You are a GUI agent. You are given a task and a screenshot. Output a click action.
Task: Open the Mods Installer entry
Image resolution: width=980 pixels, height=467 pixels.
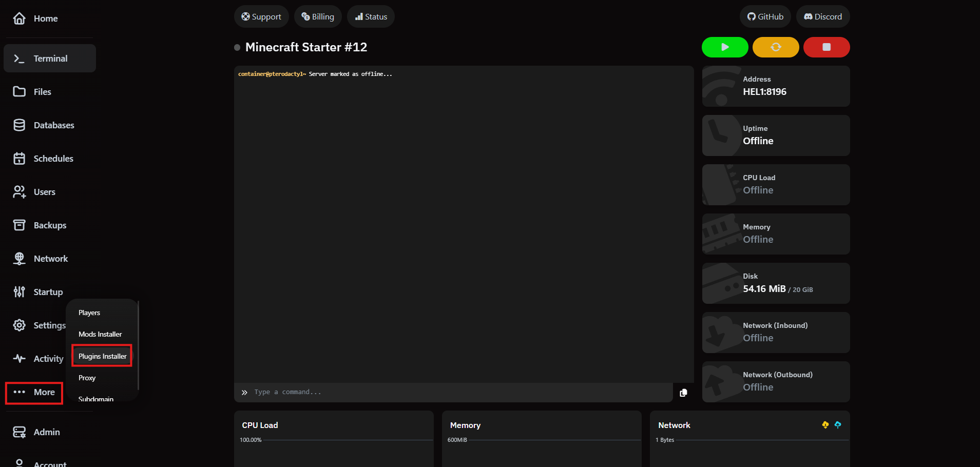coord(100,334)
